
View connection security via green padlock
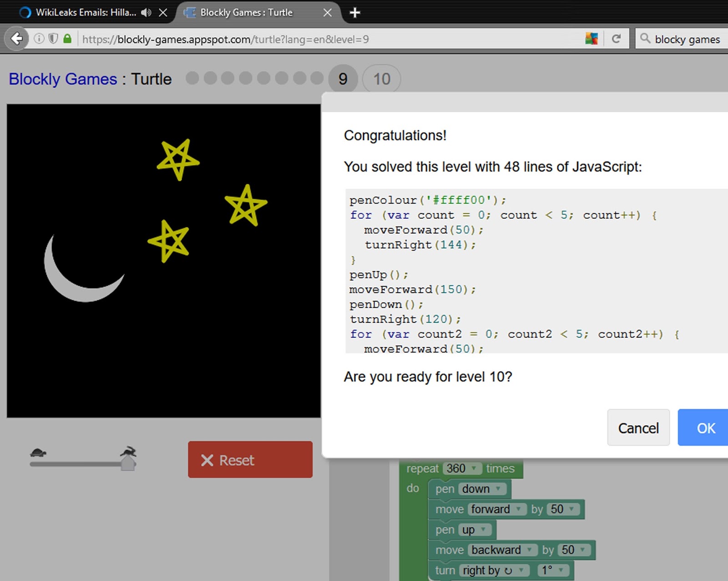click(x=67, y=39)
